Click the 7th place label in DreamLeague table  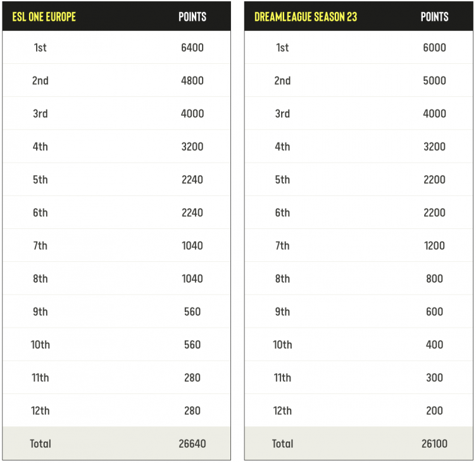pos(282,245)
